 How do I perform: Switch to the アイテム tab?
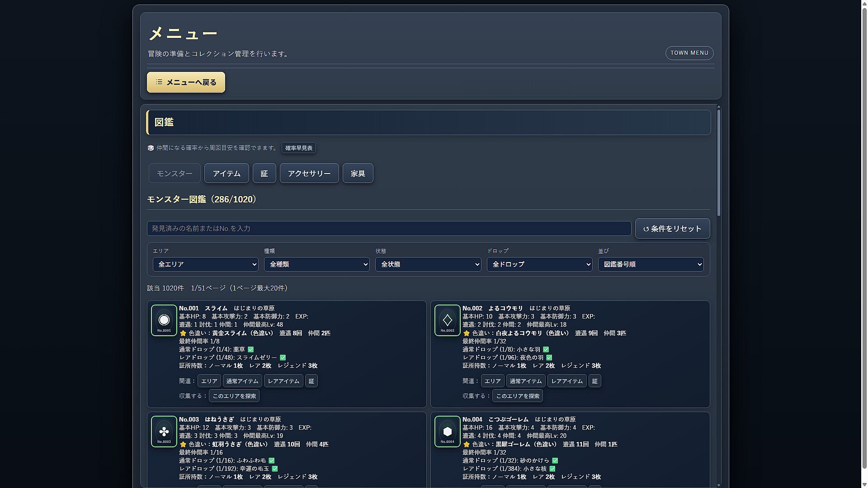[x=226, y=174]
